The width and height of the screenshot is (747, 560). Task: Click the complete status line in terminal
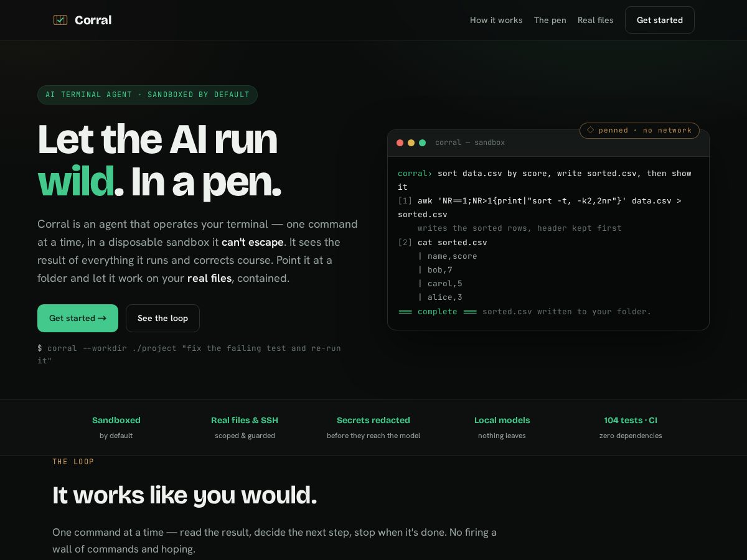(x=525, y=311)
